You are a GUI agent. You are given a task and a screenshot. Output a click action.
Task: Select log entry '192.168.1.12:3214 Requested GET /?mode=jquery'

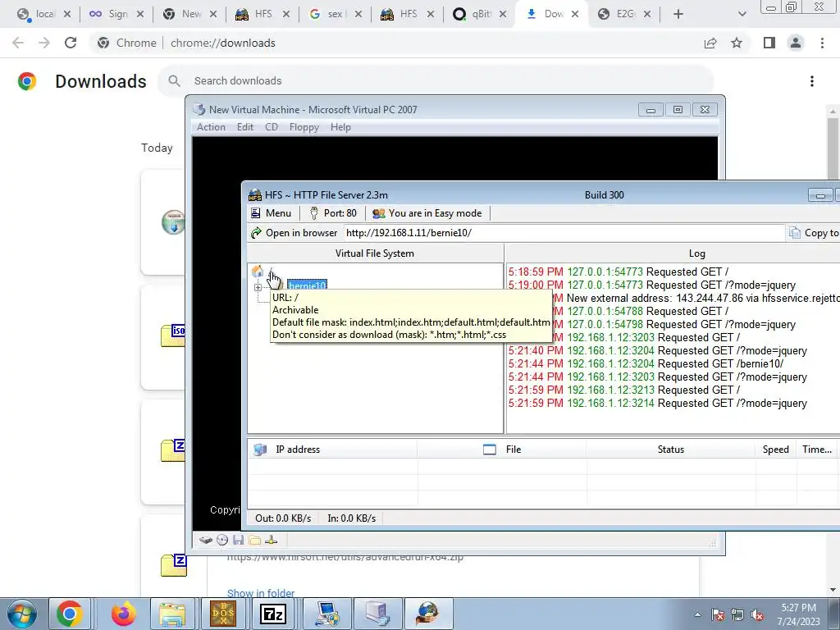657,404
